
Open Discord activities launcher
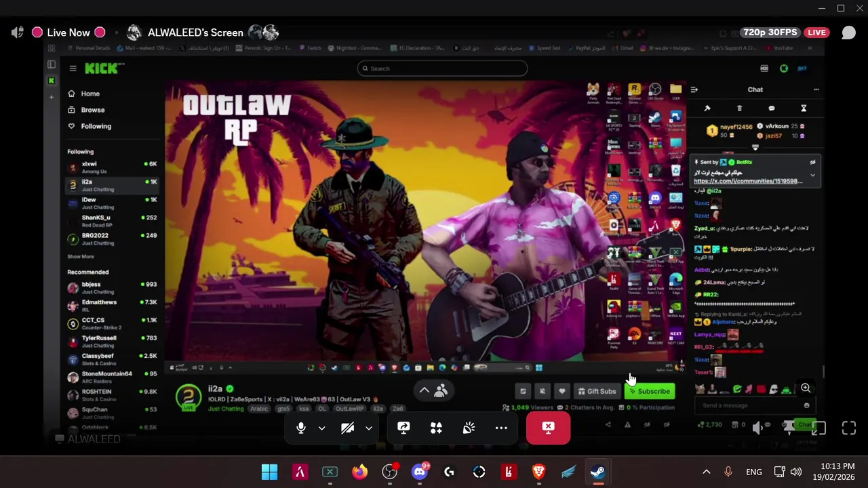(x=436, y=428)
